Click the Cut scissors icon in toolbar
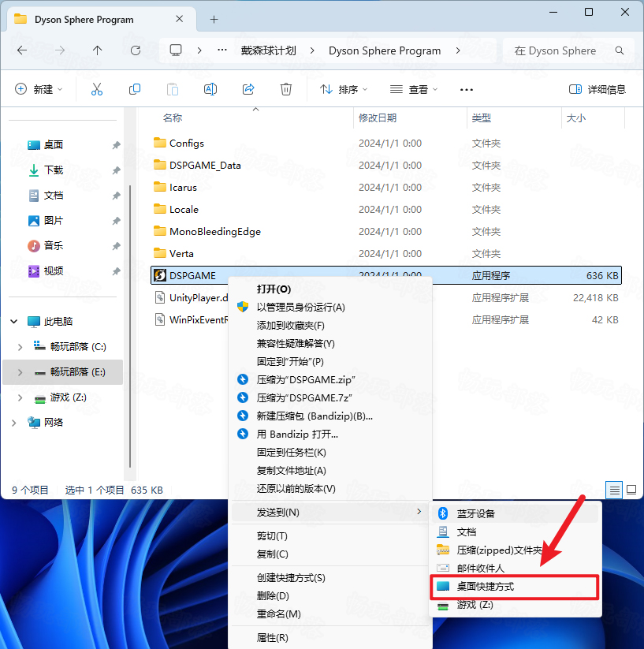 [x=97, y=89]
